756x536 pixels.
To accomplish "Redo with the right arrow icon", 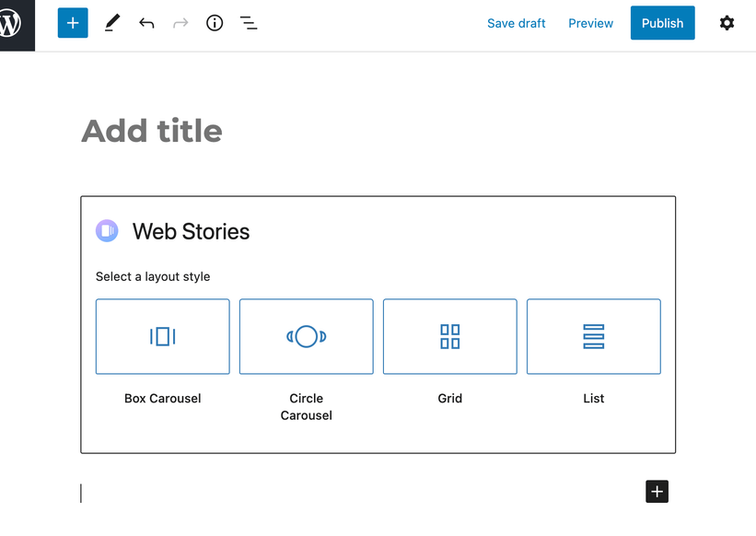I will tap(180, 23).
